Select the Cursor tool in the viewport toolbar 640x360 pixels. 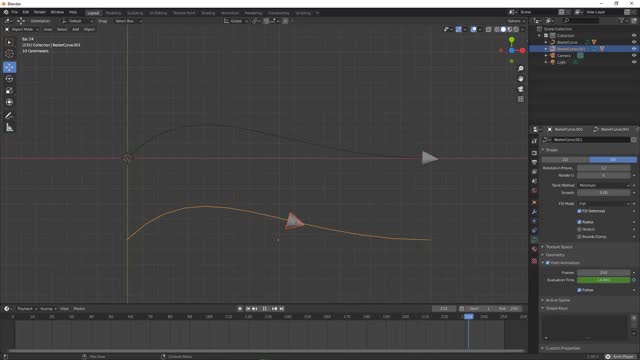tap(9, 54)
